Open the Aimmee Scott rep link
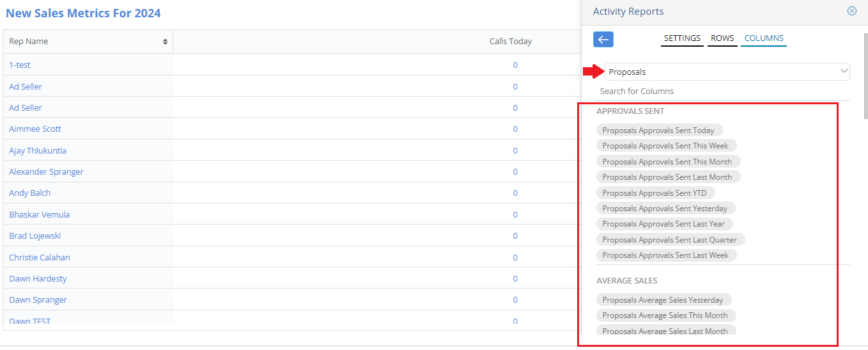The height and width of the screenshot is (350, 868). coord(35,129)
